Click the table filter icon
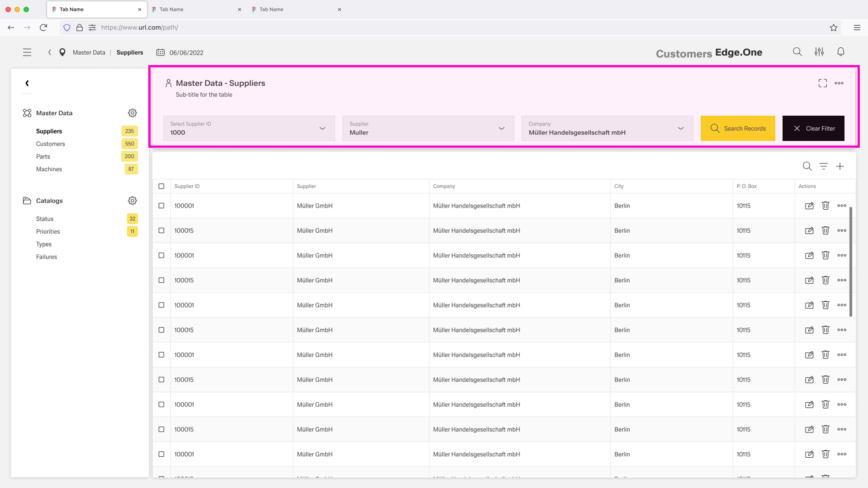 click(823, 166)
